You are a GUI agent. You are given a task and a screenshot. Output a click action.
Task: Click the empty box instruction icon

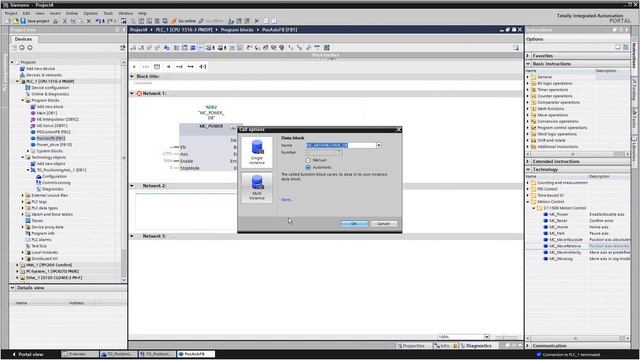click(x=157, y=67)
